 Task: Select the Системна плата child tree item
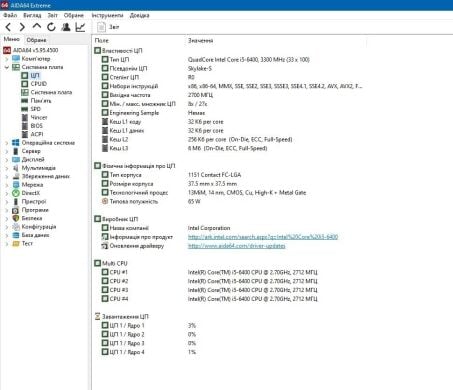point(51,92)
